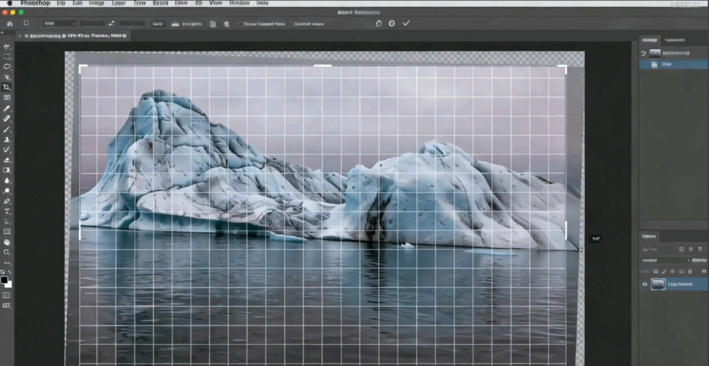
Task: Change screen mode from toolbar bottom
Action: click(x=7, y=306)
